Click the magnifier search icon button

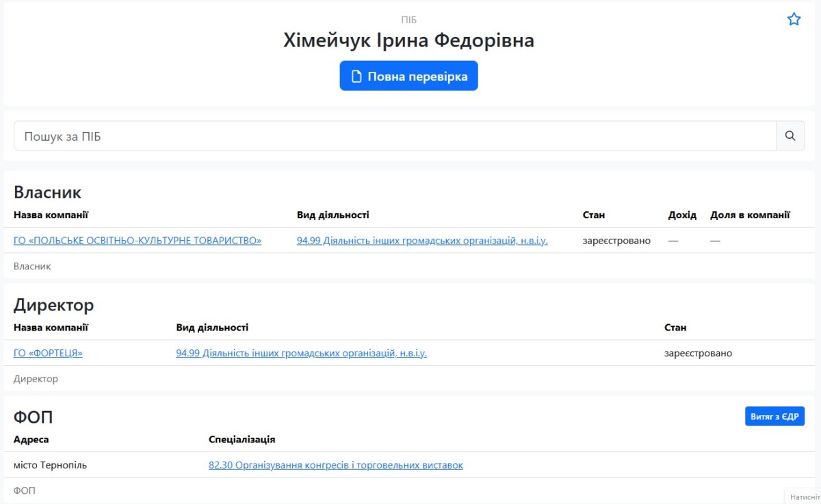(790, 136)
